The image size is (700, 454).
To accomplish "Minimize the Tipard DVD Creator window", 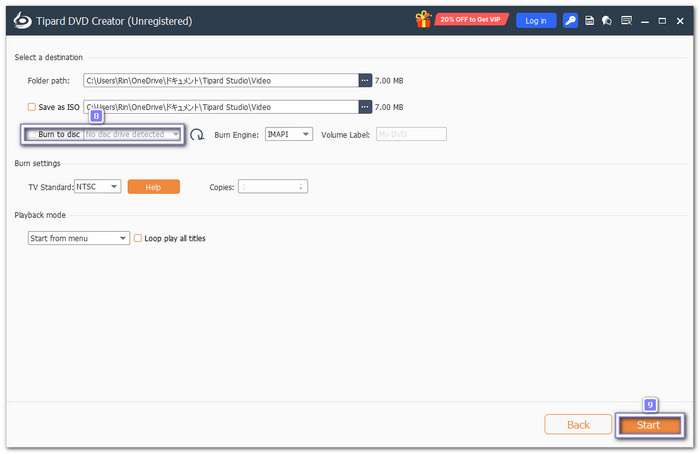I will pos(645,21).
